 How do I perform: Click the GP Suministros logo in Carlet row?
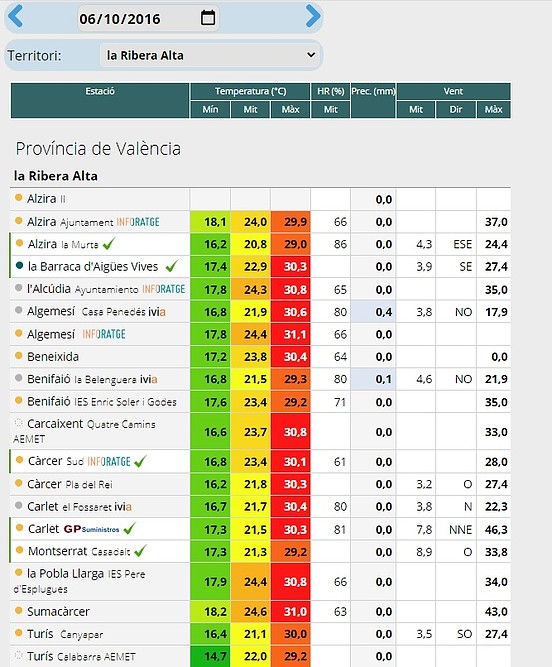[x=91, y=529]
